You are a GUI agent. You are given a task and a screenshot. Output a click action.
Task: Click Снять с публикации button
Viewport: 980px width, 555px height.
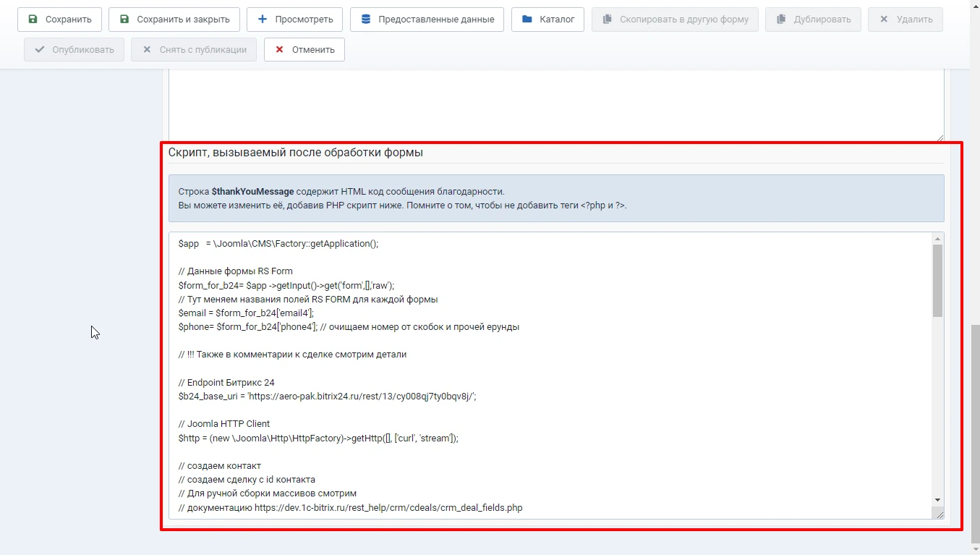[x=194, y=50]
